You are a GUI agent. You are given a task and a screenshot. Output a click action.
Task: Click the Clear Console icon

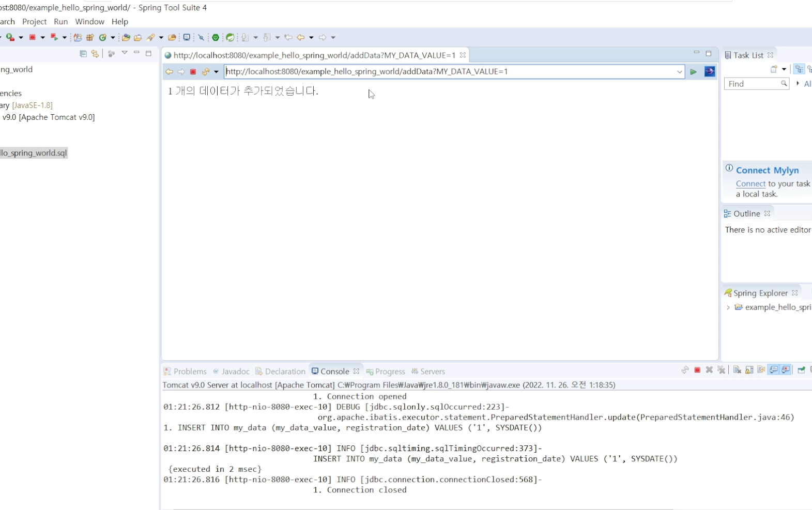(737, 370)
